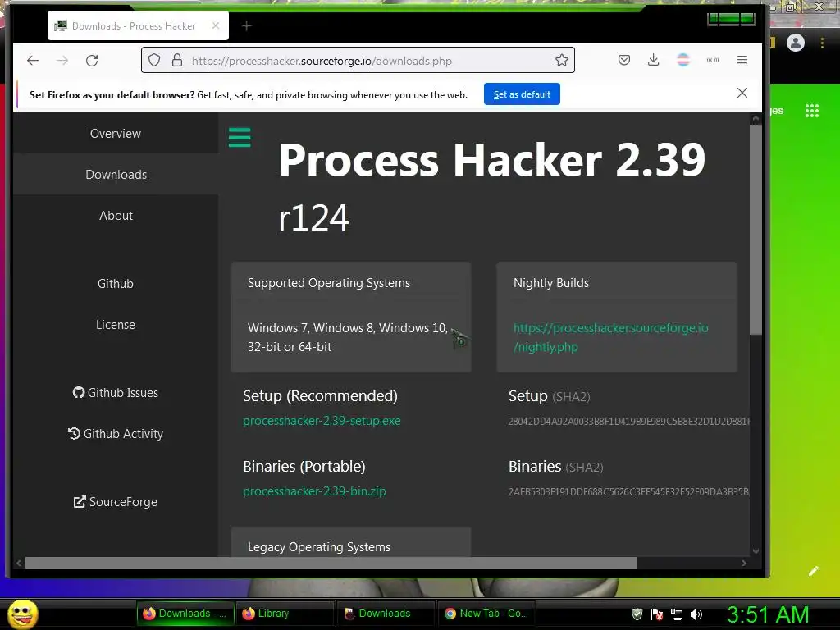Save page to Pocket icon
The width and height of the screenshot is (840, 630).
click(x=624, y=60)
